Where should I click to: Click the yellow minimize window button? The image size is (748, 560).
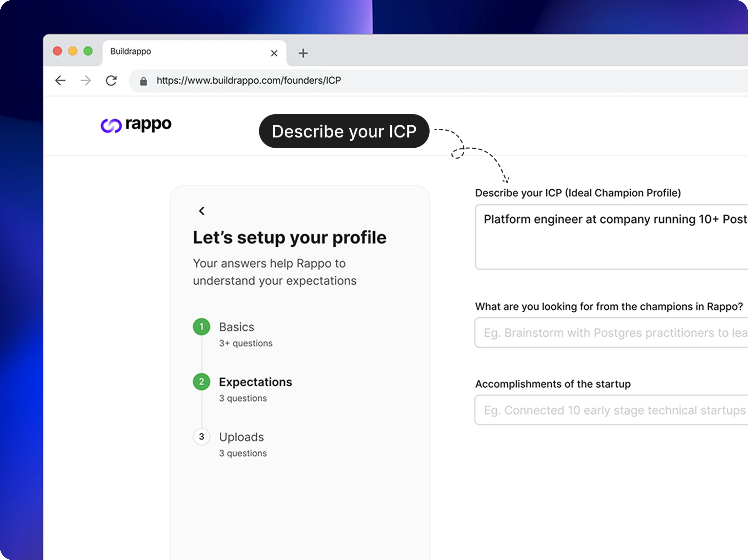coord(73,51)
